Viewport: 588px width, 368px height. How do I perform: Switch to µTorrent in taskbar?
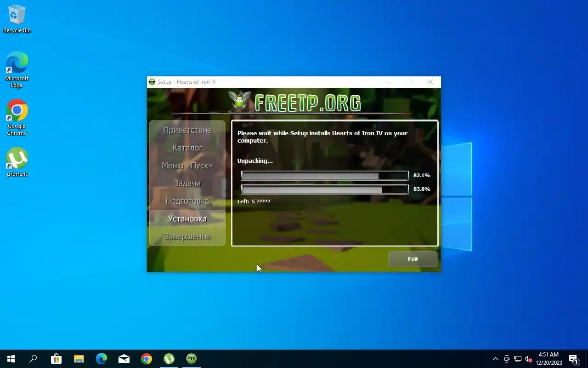click(169, 359)
